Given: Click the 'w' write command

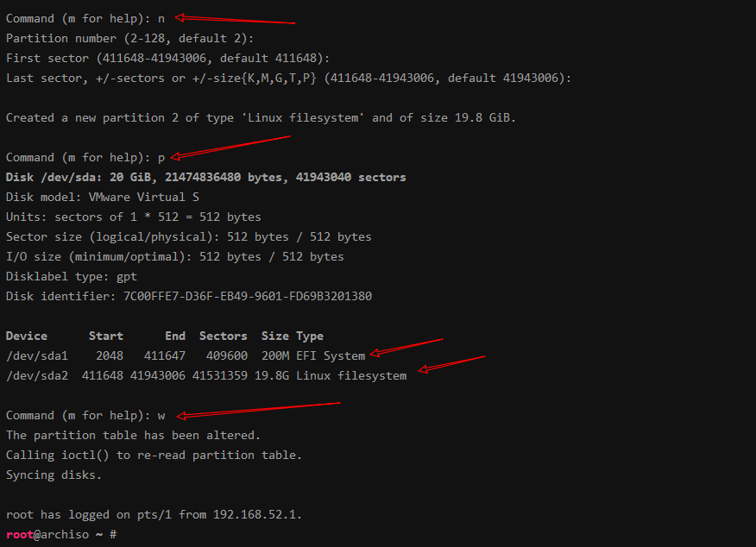Looking at the screenshot, I should [161, 416].
